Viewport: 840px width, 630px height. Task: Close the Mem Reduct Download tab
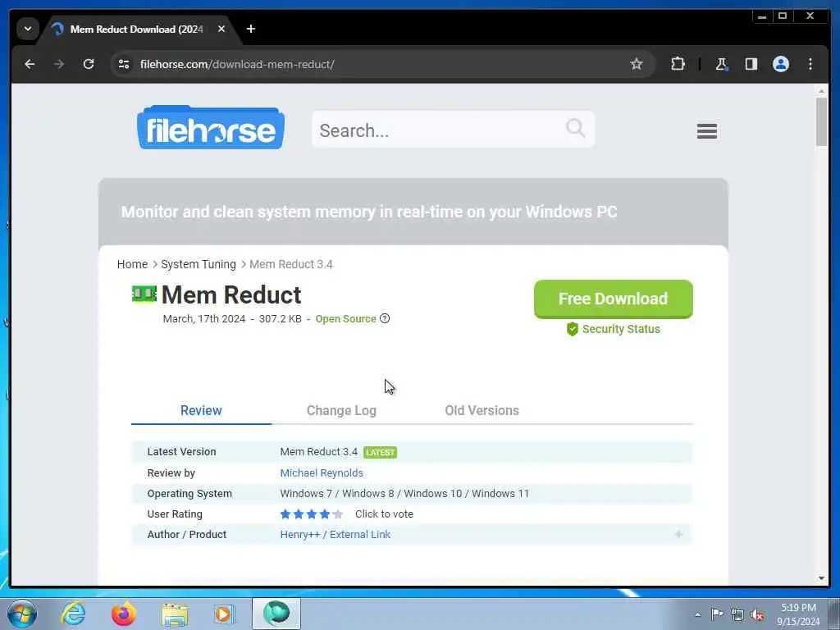pyautogui.click(x=221, y=29)
